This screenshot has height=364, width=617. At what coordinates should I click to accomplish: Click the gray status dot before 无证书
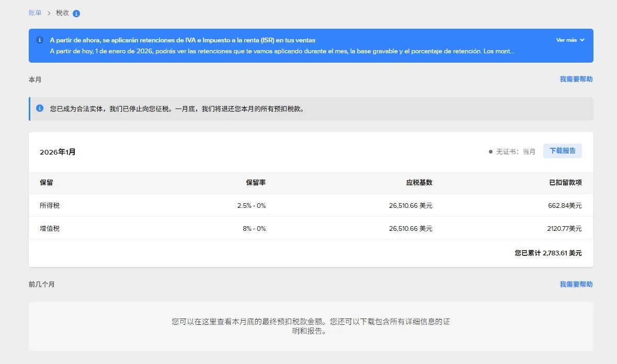(x=490, y=151)
